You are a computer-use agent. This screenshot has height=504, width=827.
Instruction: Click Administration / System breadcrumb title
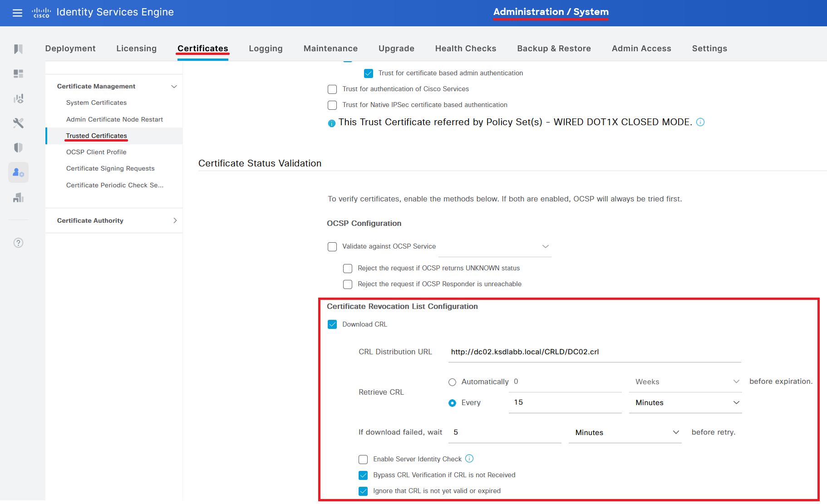[551, 12]
